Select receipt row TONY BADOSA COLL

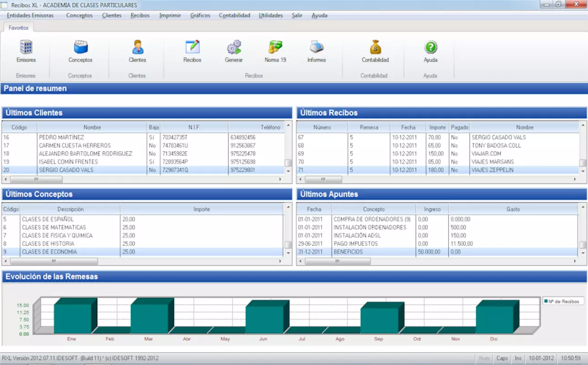coord(438,146)
